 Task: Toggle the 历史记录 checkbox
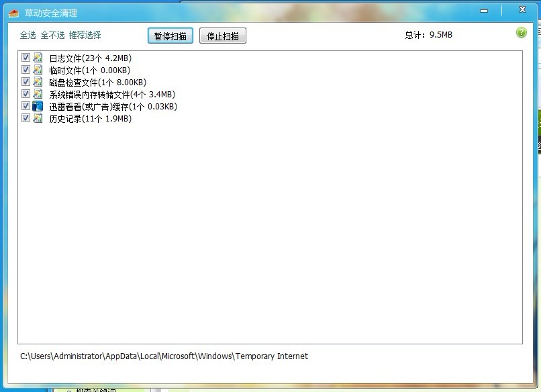tap(26, 118)
